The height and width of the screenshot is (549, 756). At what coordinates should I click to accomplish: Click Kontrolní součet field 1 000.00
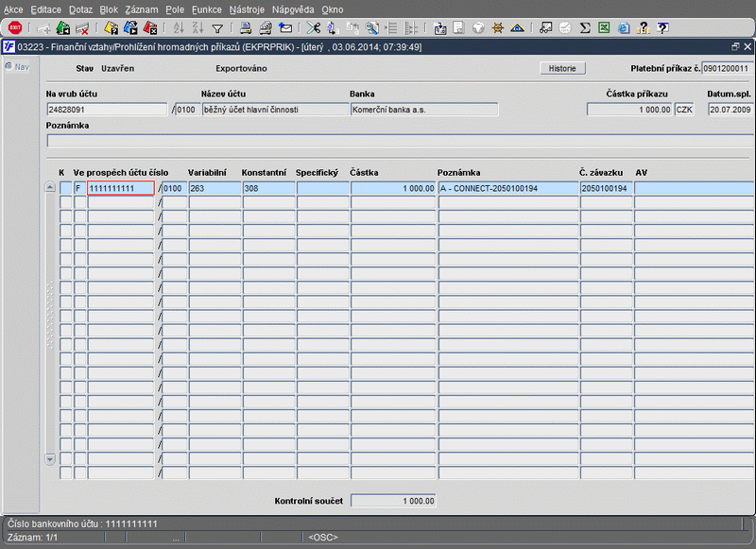point(393,501)
